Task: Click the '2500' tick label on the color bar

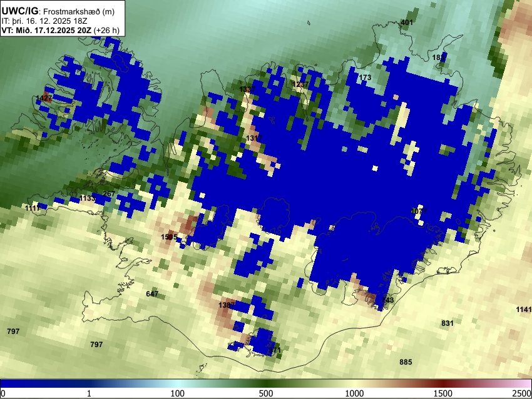Action: click(523, 393)
